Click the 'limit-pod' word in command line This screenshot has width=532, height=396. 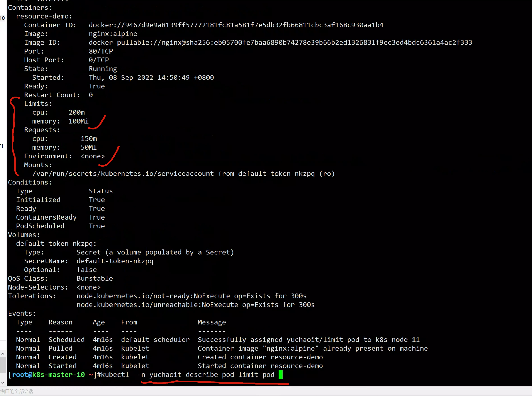coord(256,374)
